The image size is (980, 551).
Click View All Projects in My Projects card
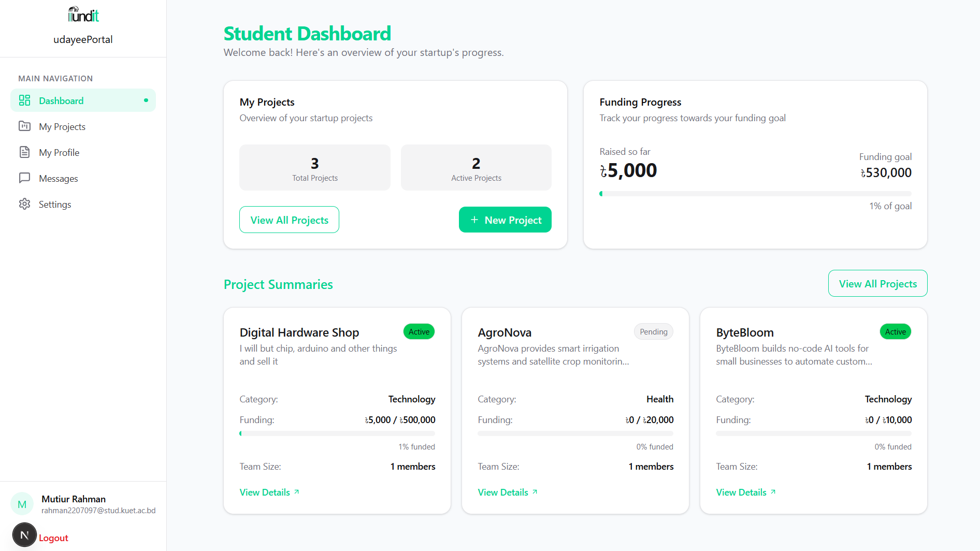tap(289, 220)
